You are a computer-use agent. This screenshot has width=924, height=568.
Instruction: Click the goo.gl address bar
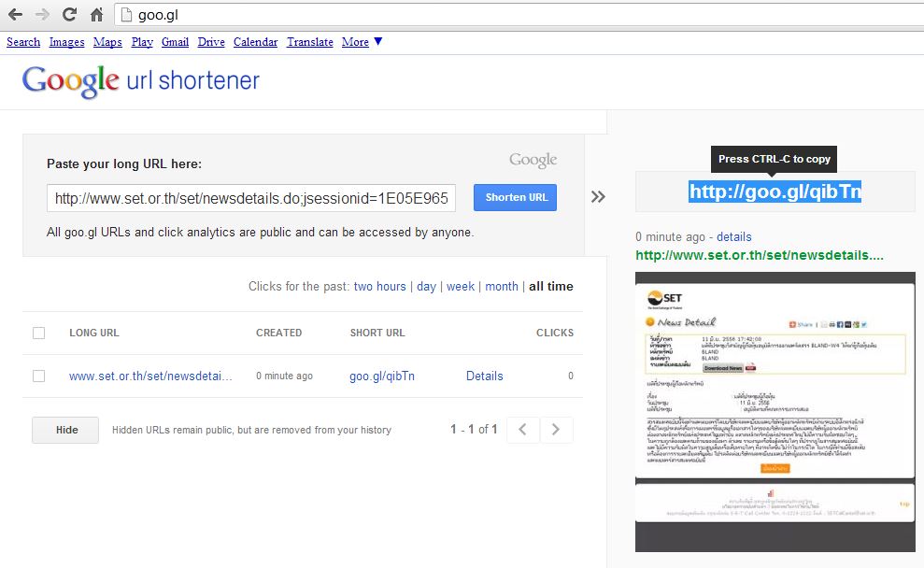tap(519, 15)
